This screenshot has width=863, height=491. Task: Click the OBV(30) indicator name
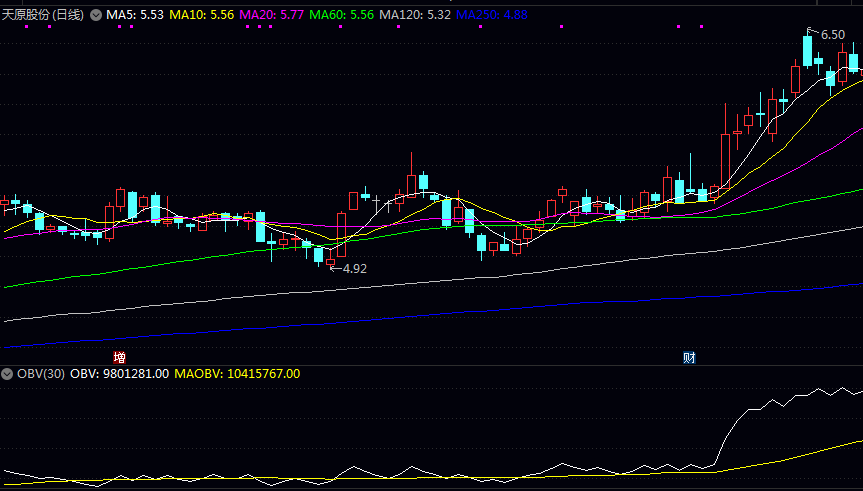[41, 374]
